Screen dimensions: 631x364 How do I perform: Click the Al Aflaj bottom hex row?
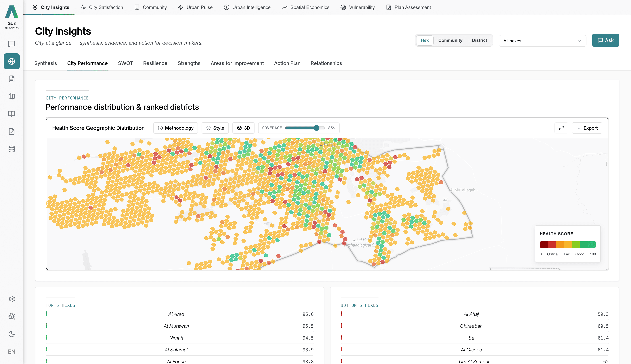pyautogui.click(x=475, y=314)
